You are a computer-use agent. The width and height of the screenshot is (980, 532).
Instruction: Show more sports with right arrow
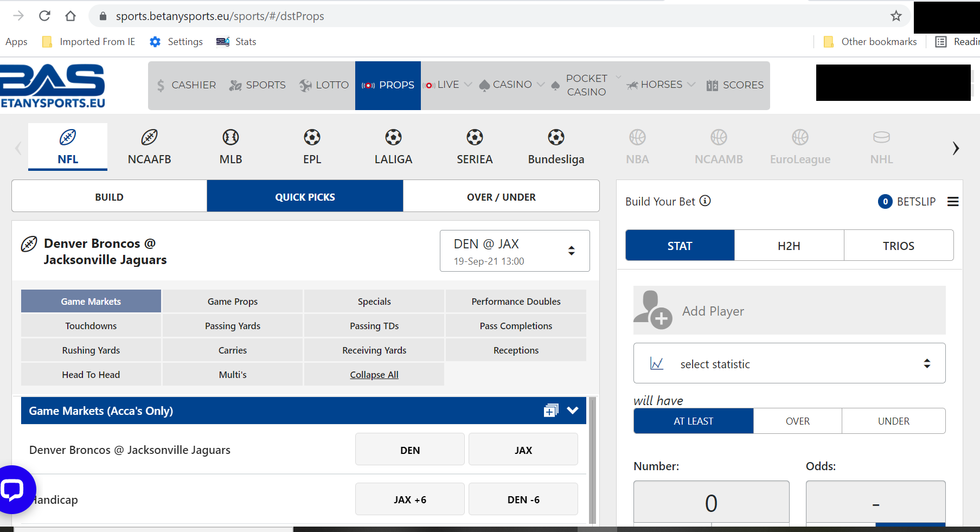956,148
